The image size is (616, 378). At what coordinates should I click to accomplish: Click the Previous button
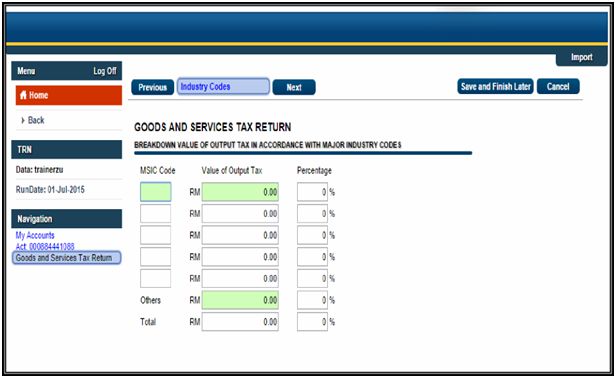[x=152, y=87]
